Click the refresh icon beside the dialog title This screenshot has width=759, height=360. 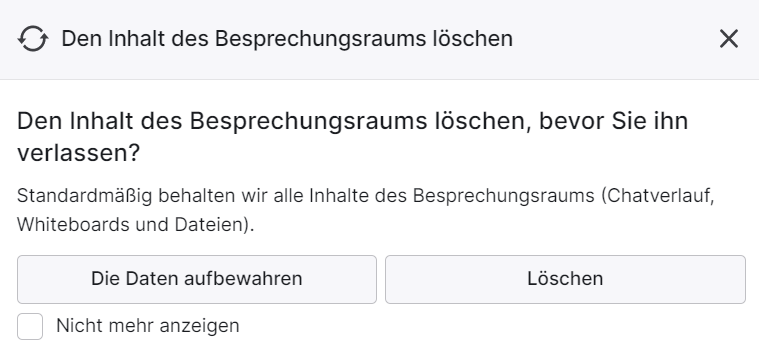33,39
